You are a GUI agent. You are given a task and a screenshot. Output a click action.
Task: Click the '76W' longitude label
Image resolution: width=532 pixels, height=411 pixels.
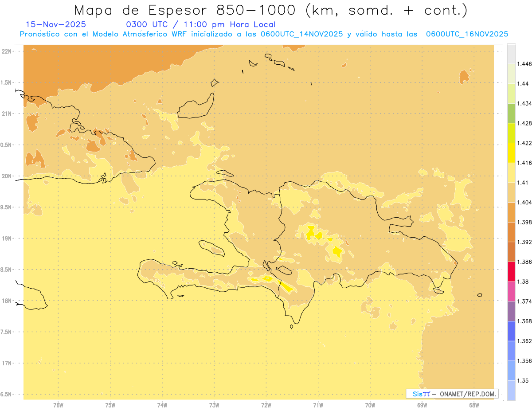(x=58, y=405)
